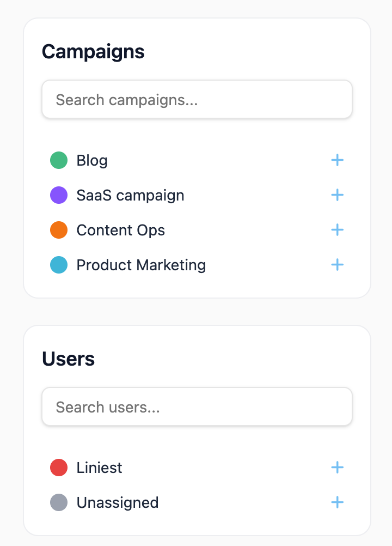Select the blue Product Marketing color dot
Viewport: 392px width, 546px height.
(59, 265)
